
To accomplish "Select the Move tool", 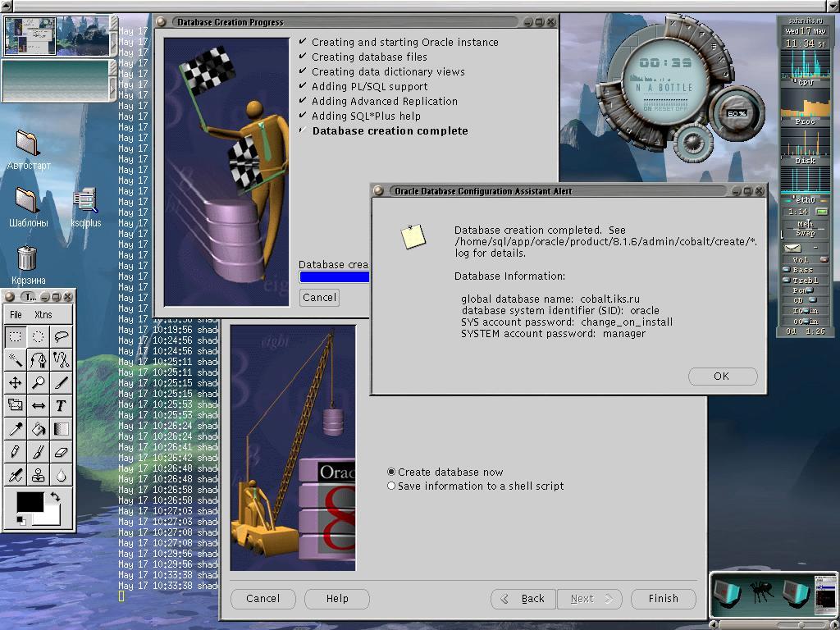I will tap(16, 382).
